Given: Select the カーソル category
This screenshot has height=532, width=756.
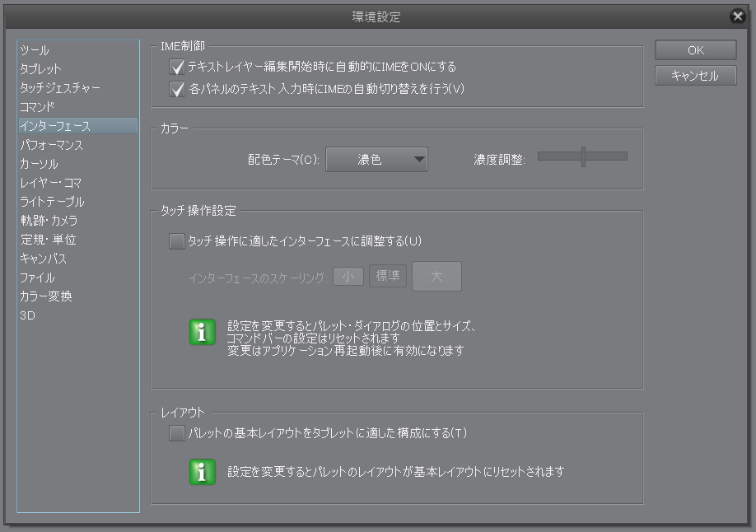Looking at the screenshot, I should (x=78, y=164).
